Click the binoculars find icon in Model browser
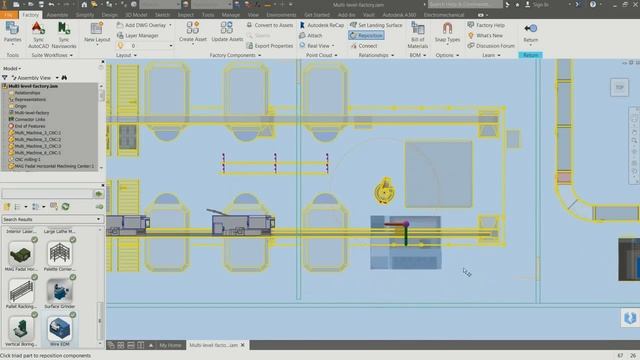 64,78
